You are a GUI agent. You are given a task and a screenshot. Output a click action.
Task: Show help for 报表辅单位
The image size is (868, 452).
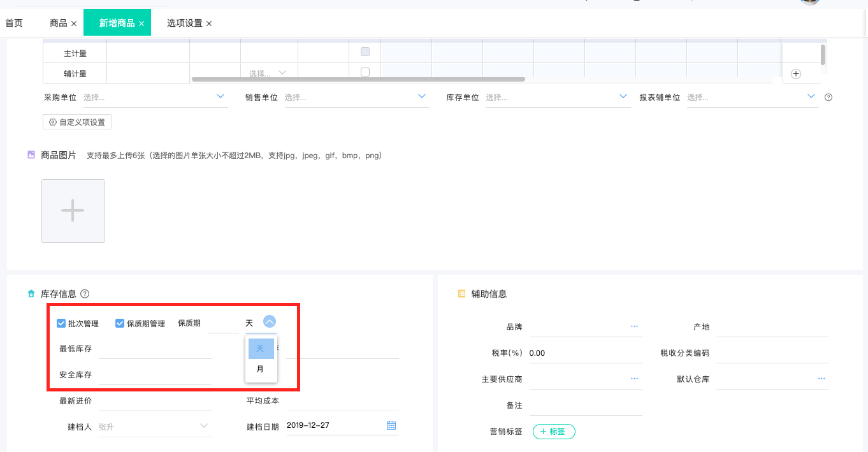point(828,98)
